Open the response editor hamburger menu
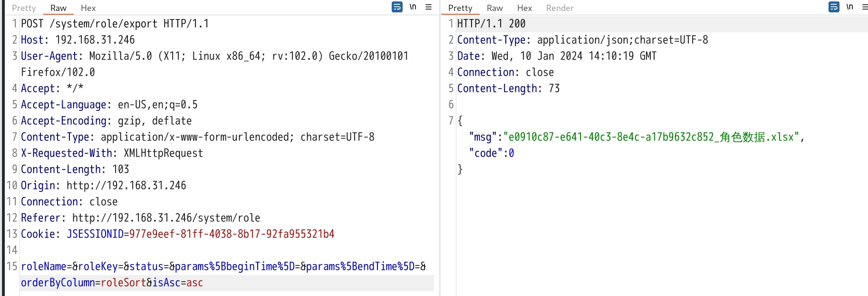This screenshot has width=868, height=296. (x=864, y=7)
